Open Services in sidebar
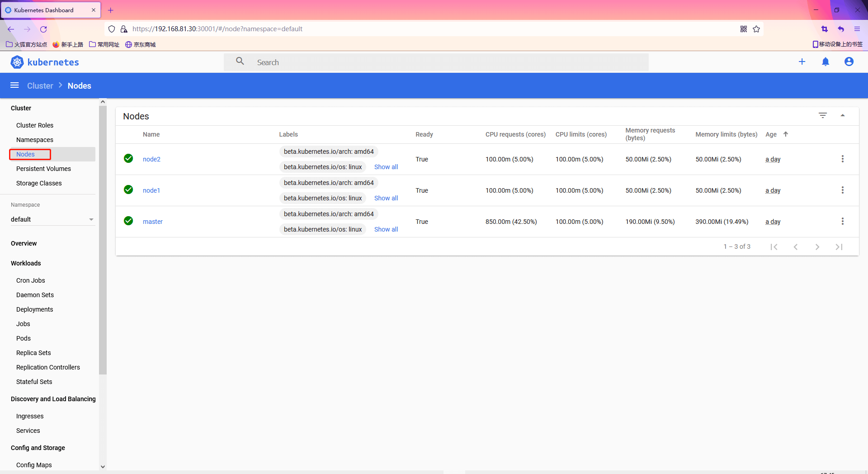The width and height of the screenshot is (868, 474). [x=28, y=431]
